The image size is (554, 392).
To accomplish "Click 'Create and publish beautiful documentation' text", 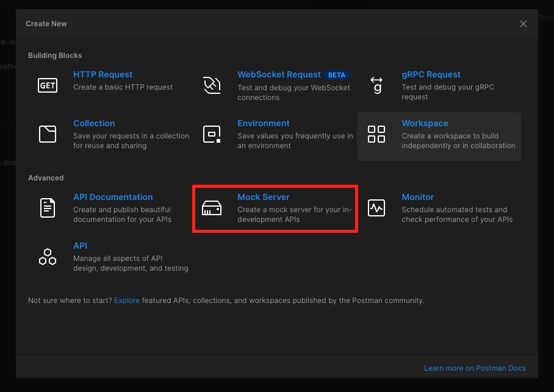I will pyautogui.click(x=122, y=215).
